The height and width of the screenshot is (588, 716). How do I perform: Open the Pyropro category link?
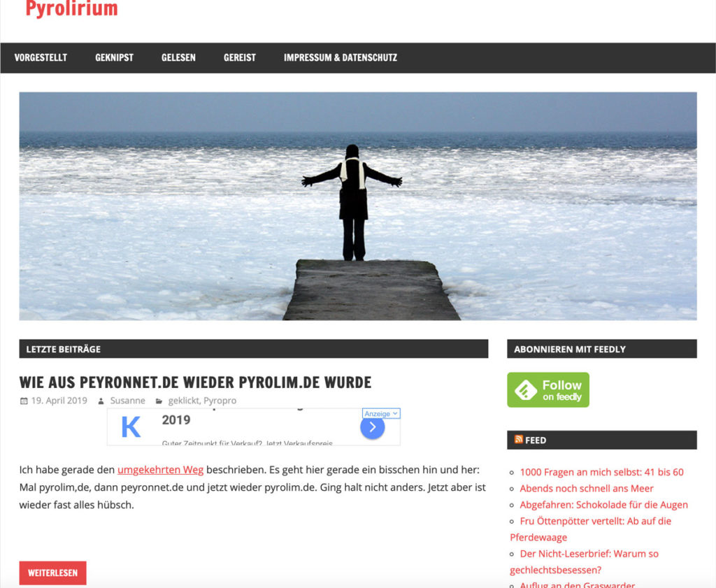[220, 401]
